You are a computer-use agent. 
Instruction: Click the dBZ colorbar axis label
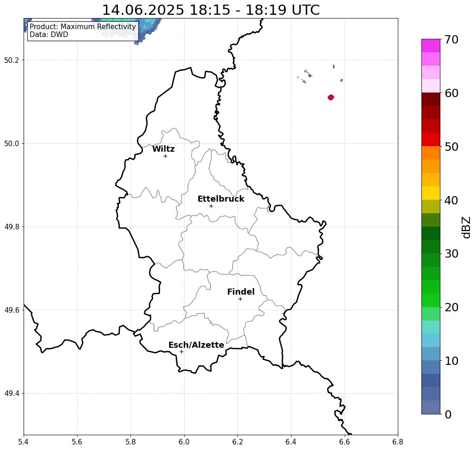point(466,227)
